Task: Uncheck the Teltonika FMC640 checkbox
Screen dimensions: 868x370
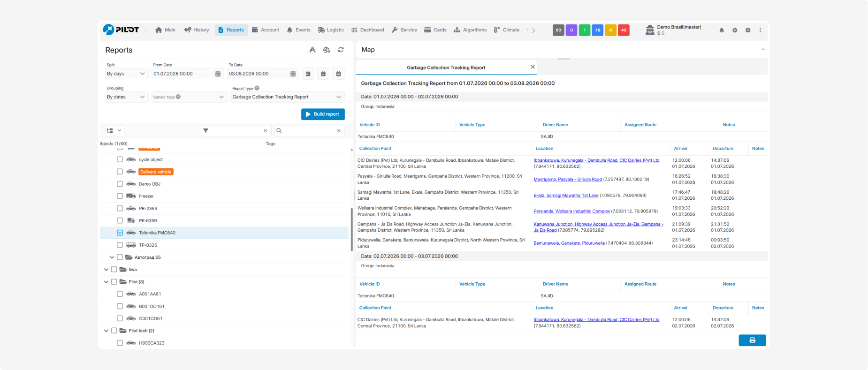Action: (x=120, y=233)
